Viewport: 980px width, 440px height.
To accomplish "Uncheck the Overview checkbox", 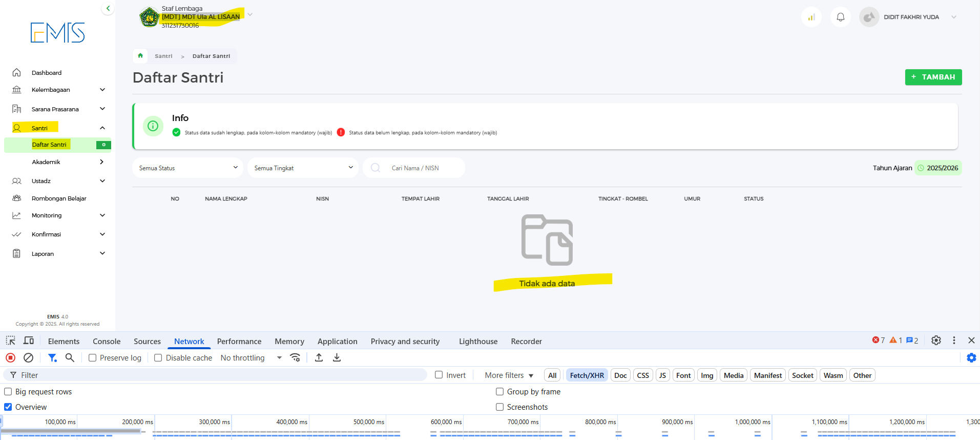I will click(8, 407).
